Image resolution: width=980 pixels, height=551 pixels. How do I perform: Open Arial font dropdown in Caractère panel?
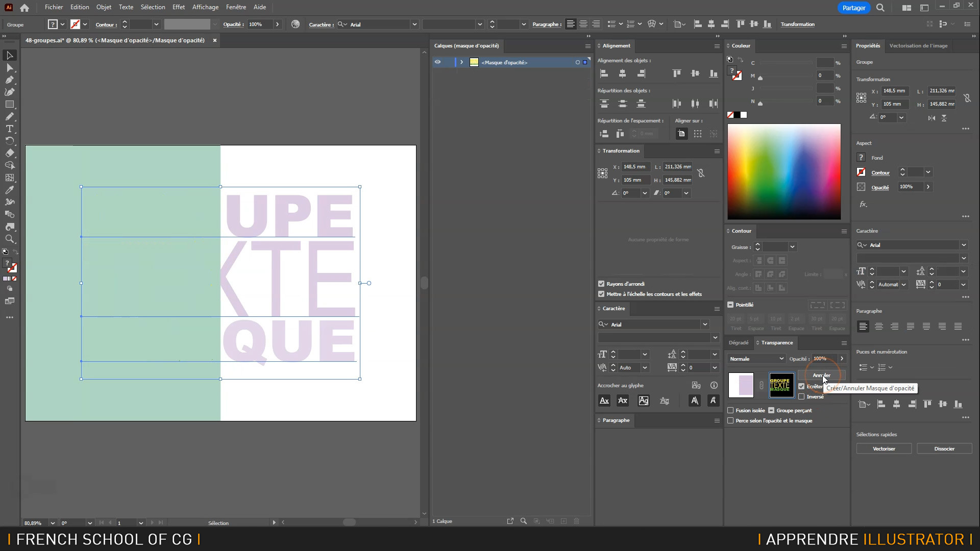705,324
